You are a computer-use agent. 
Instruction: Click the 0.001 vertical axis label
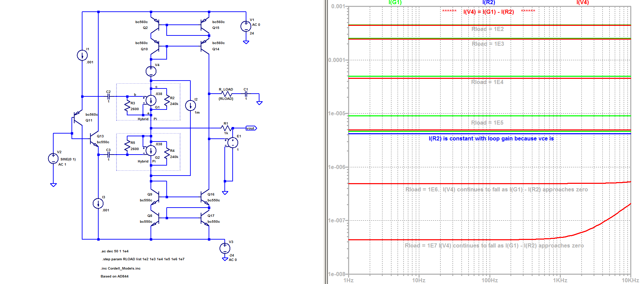338,7
